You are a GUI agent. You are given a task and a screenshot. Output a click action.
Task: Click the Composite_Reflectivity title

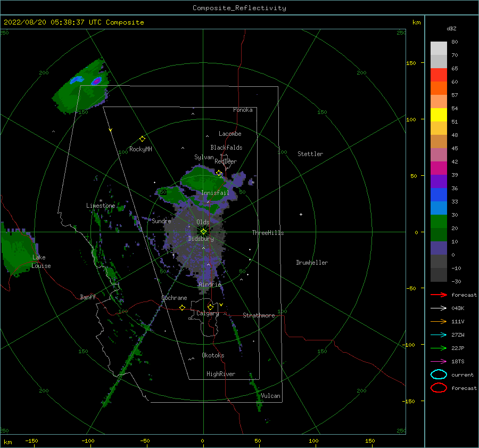(x=240, y=8)
